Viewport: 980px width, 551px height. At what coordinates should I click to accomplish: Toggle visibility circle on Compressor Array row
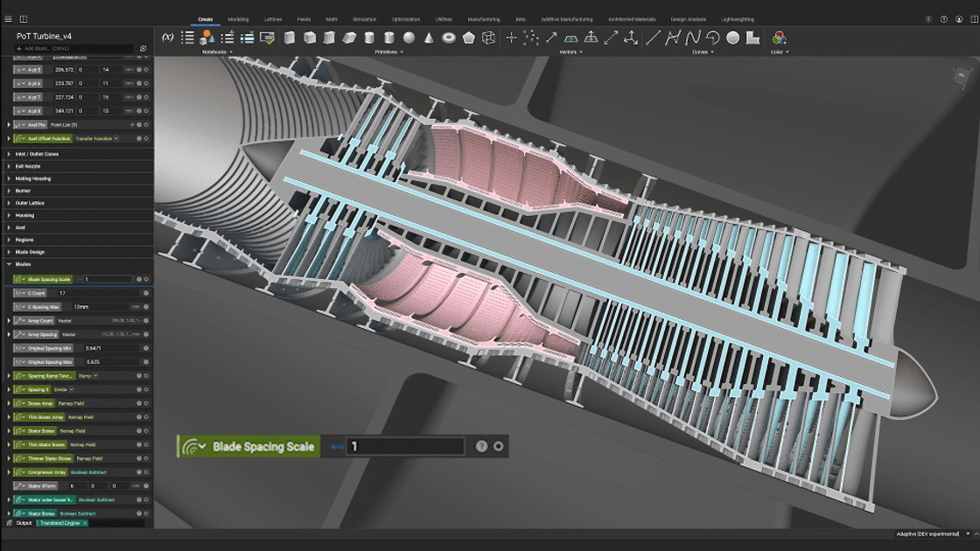coord(146,472)
